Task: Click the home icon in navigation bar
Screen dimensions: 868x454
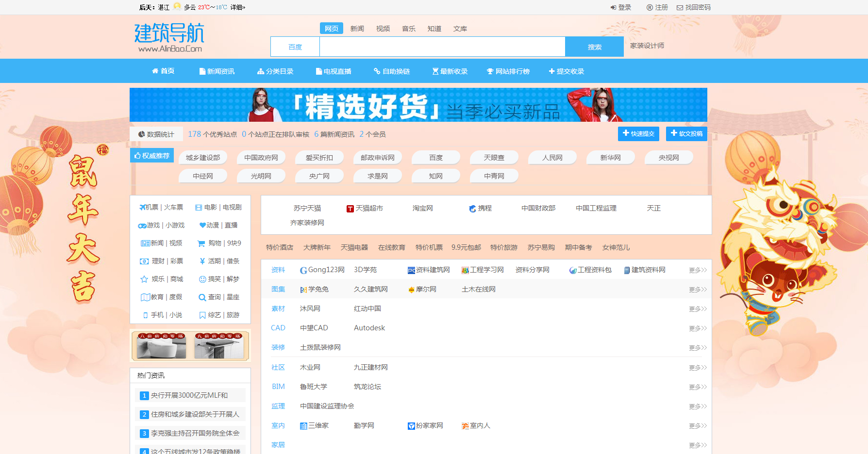Action: point(155,71)
